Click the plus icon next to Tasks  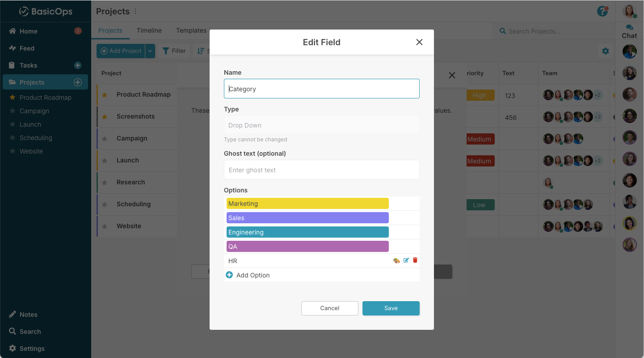[77, 65]
